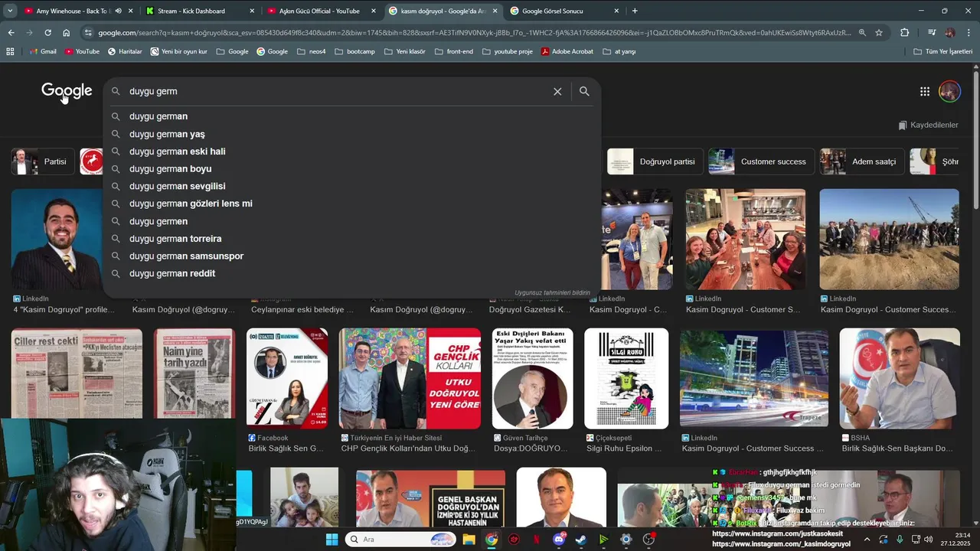The height and width of the screenshot is (551, 980).
Task: Open the neos4 bookmarks folder
Action: point(312,51)
